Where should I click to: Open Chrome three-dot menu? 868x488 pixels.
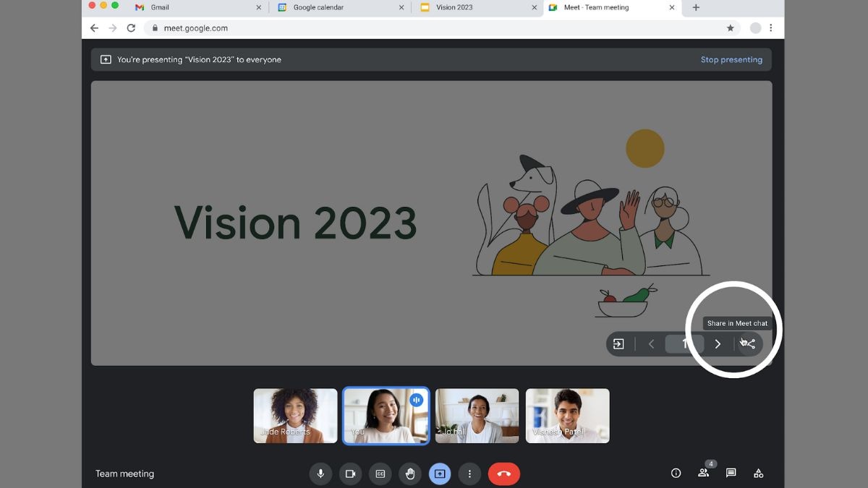tap(771, 28)
